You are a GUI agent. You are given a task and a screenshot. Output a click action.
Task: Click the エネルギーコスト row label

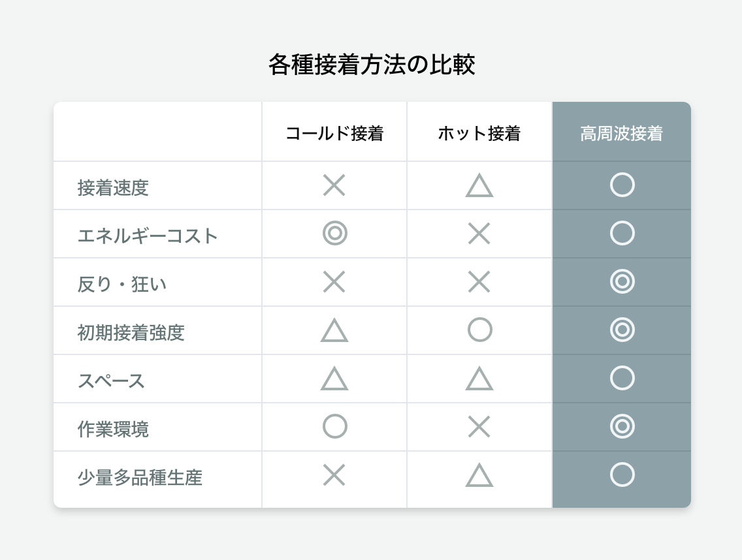point(148,236)
